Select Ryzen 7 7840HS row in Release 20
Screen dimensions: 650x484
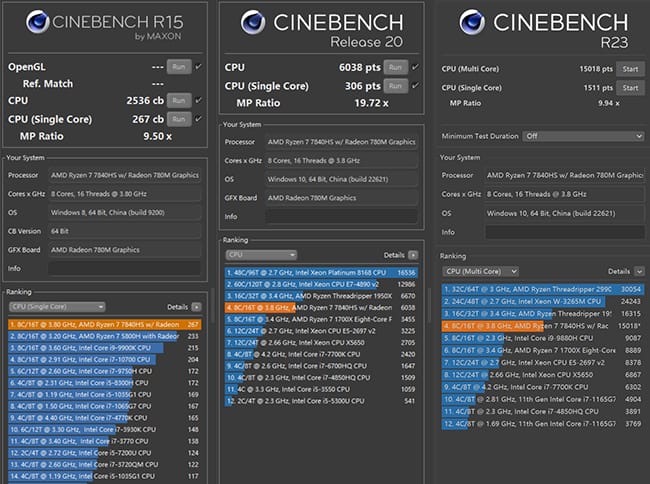click(321, 307)
